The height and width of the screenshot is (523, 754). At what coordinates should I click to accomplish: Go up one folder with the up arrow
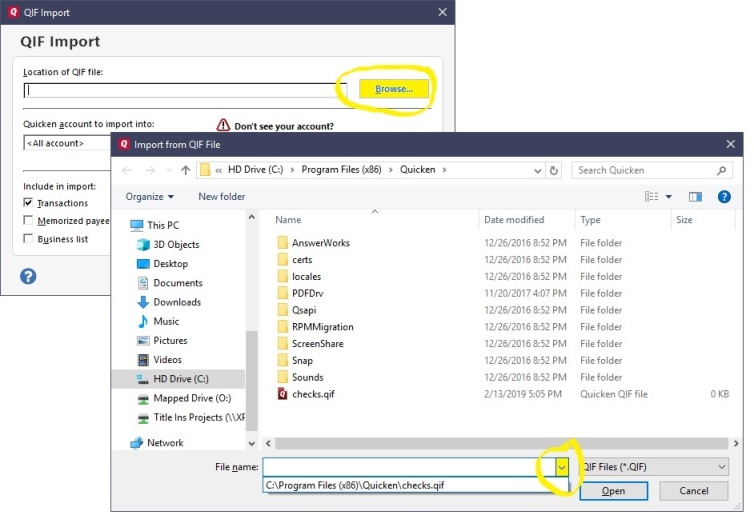coord(186,170)
